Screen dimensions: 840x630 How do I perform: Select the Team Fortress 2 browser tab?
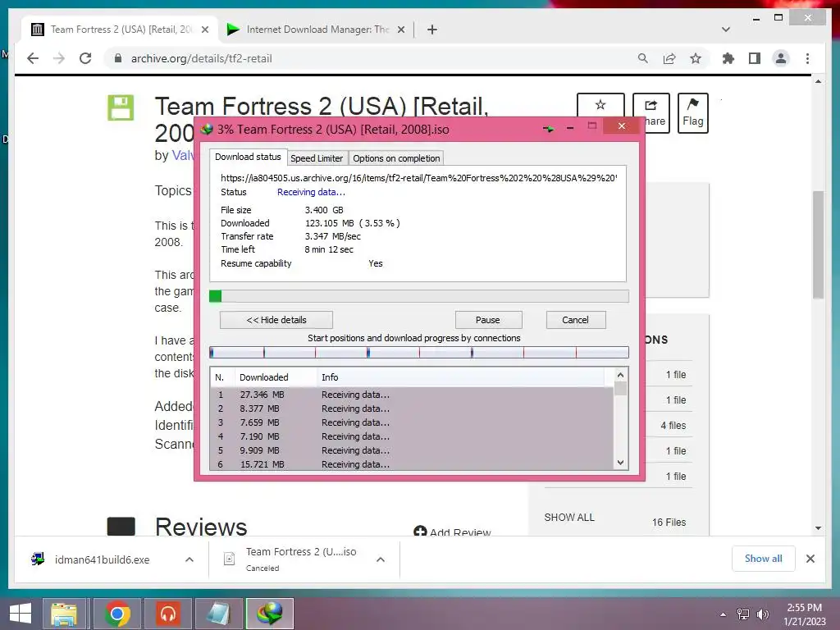point(121,30)
